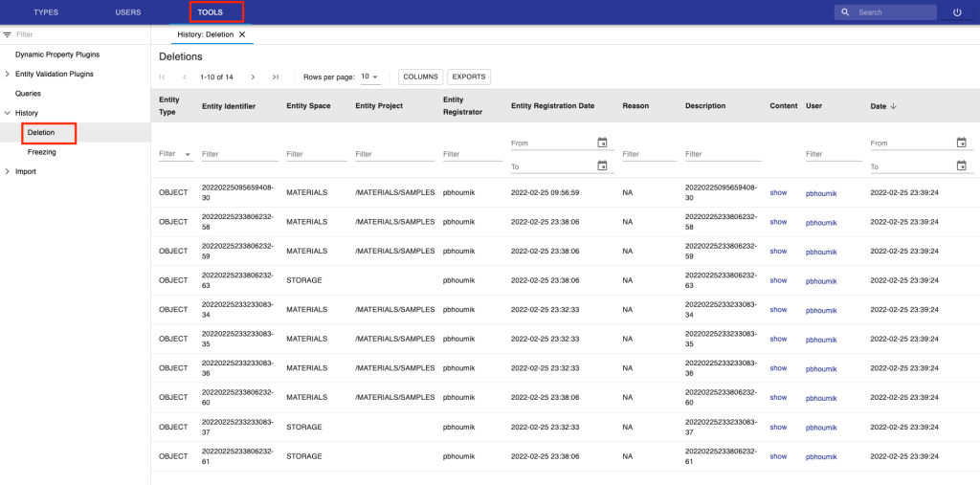Switch to the TYPES tab
Viewport: 980px width, 485px height.
click(46, 12)
